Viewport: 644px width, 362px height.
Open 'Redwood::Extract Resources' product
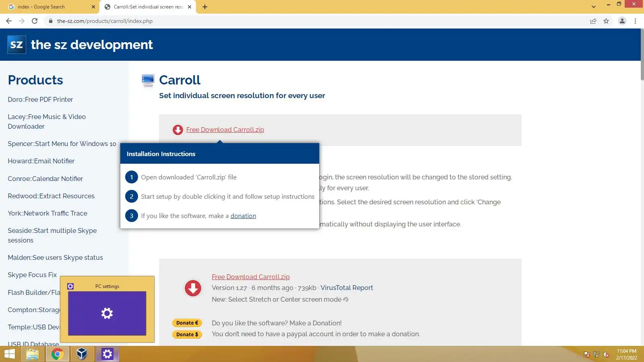click(51, 196)
